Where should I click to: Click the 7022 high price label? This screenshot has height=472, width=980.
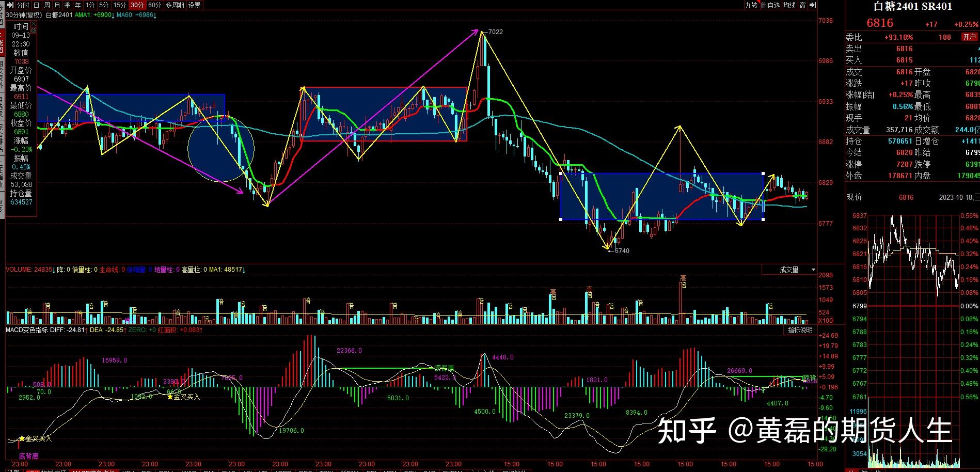pos(495,32)
